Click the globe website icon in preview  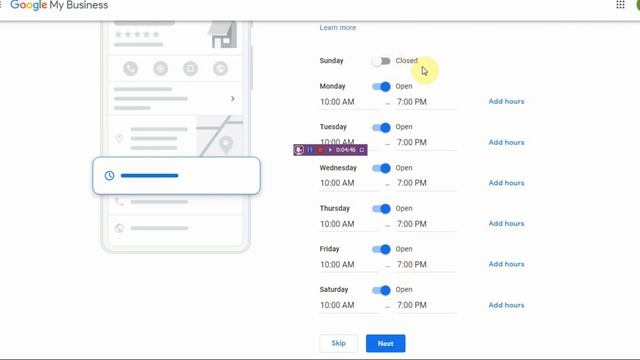coord(119,228)
